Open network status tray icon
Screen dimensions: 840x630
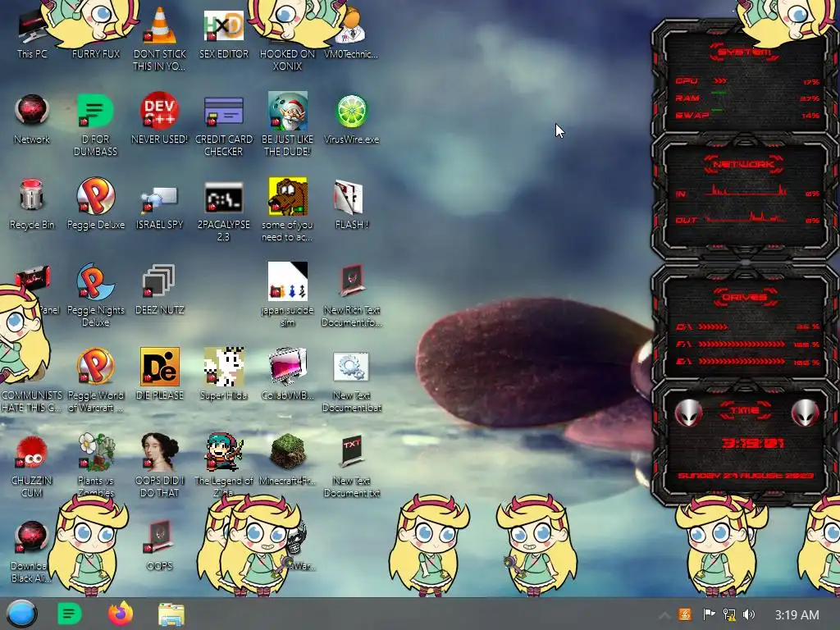point(729,614)
